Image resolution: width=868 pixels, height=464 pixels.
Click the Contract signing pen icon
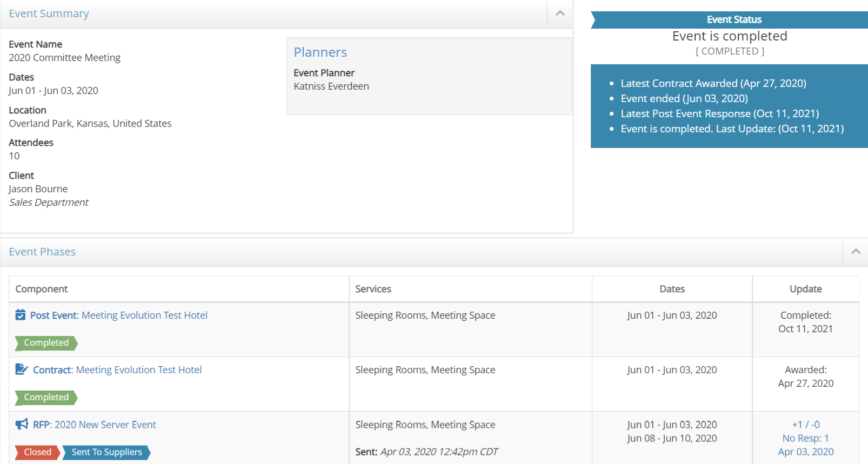tap(22, 369)
